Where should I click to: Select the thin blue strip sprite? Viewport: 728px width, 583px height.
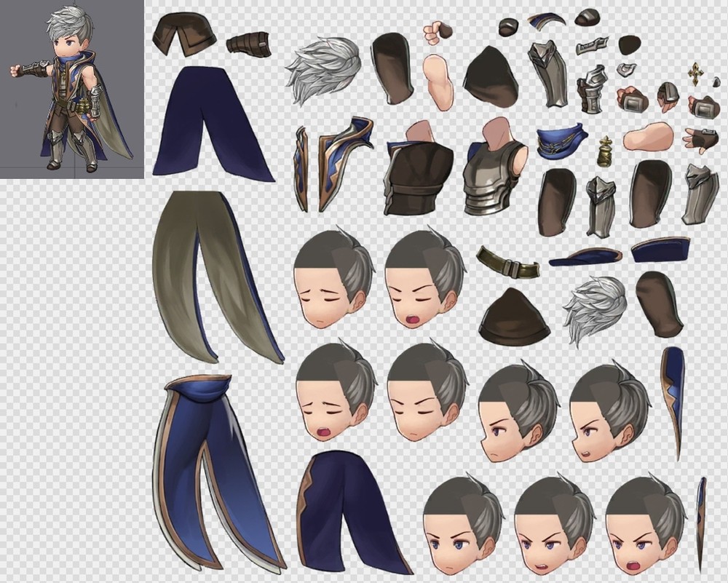coord(700,523)
